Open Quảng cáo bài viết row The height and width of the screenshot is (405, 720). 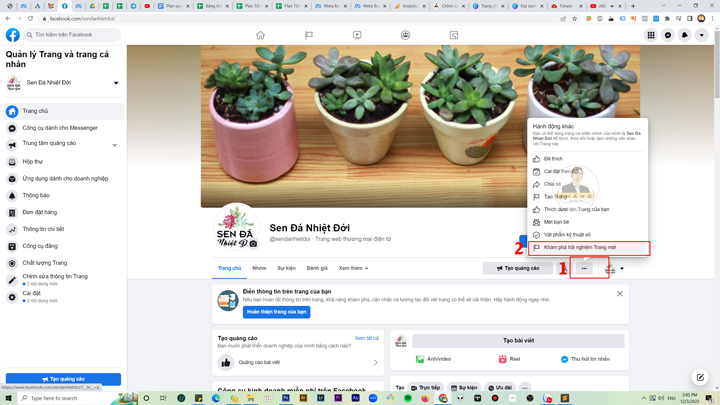(x=298, y=362)
